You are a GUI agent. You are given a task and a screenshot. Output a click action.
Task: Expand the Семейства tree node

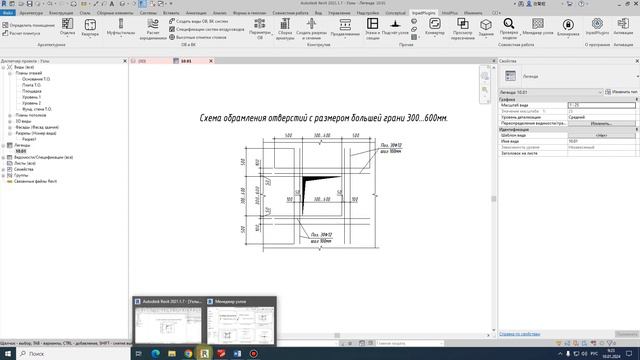tap(4, 169)
